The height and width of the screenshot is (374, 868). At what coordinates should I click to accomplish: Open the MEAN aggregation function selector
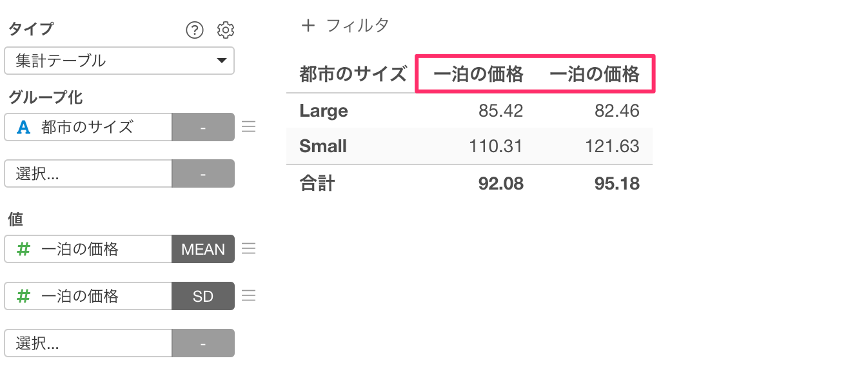[x=203, y=249]
